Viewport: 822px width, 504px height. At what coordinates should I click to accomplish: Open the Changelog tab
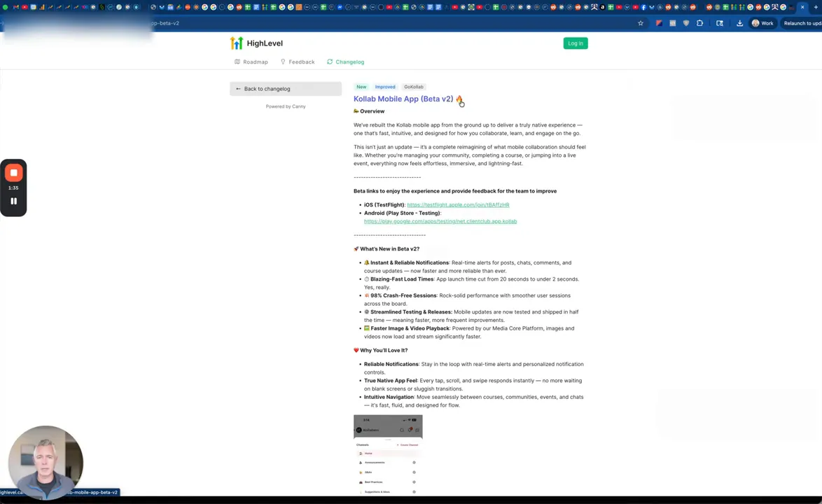(x=345, y=62)
